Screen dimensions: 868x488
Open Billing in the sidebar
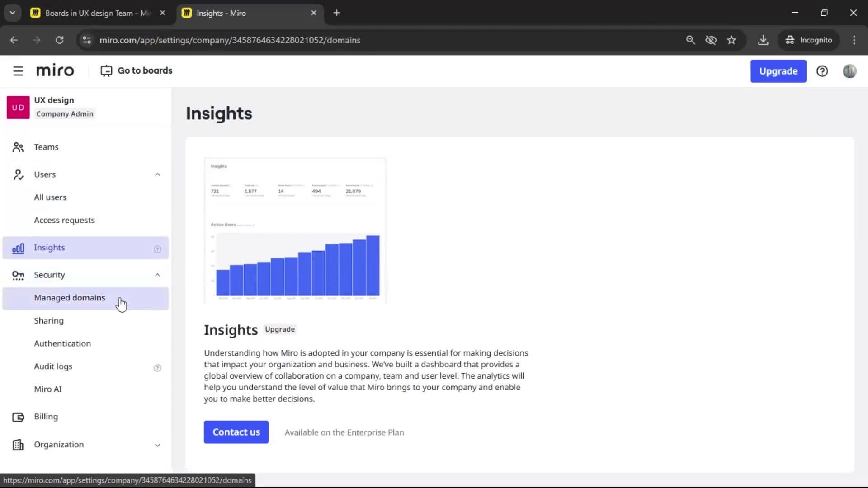point(85,417)
